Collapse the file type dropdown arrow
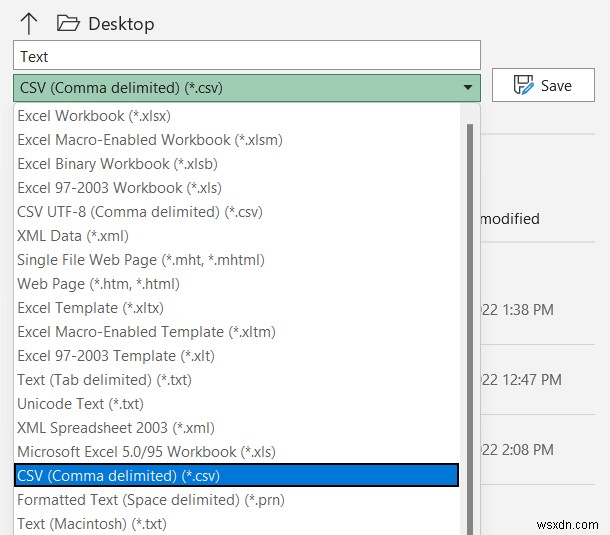The width and height of the screenshot is (610, 535). click(x=468, y=88)
